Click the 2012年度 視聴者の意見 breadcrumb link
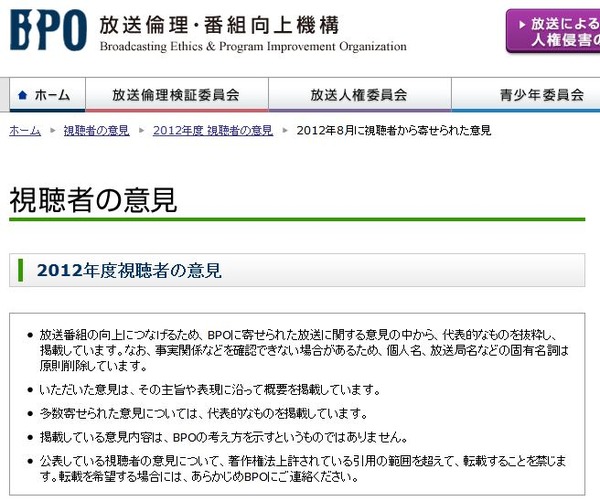This screenshot has width=600, height=501. pos(213,131)
